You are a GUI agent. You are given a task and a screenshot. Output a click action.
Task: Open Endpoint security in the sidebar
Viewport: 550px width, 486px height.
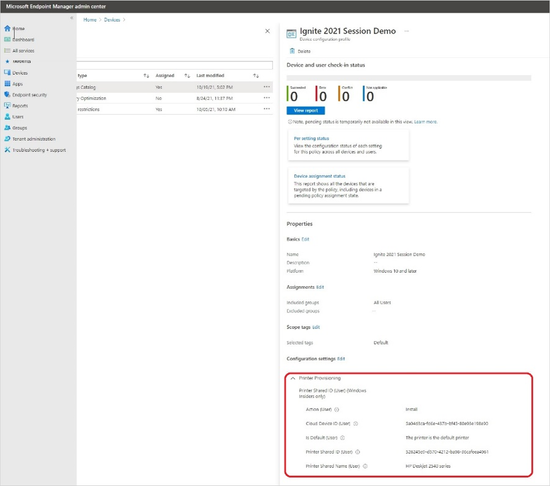click(25, 95)
